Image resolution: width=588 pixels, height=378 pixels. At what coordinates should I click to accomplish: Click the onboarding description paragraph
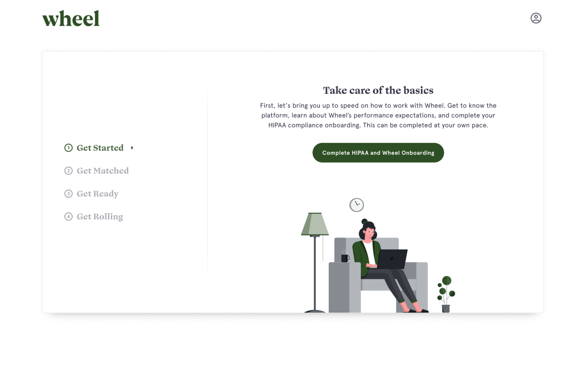click(378, 115)
